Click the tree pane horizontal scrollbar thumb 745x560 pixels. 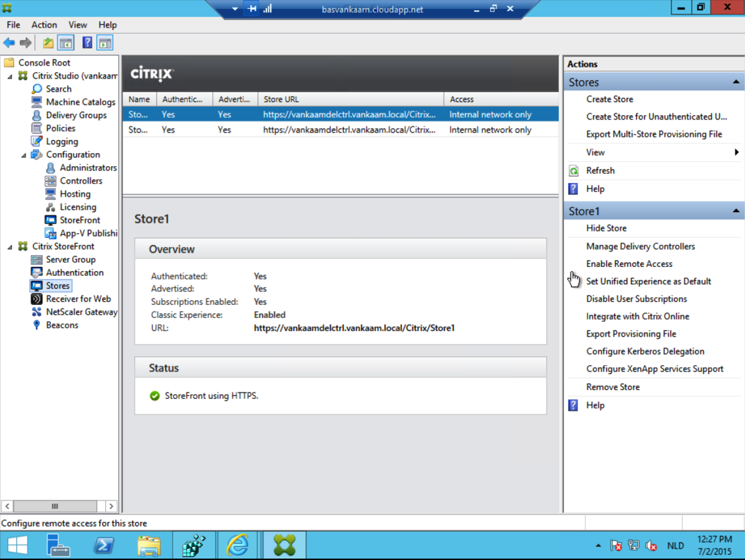[x=55, y=506]
